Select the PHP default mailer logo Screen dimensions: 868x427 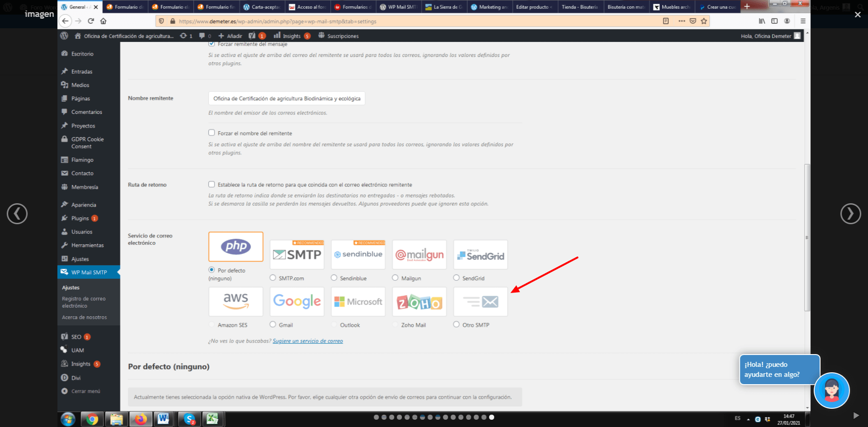236,247
